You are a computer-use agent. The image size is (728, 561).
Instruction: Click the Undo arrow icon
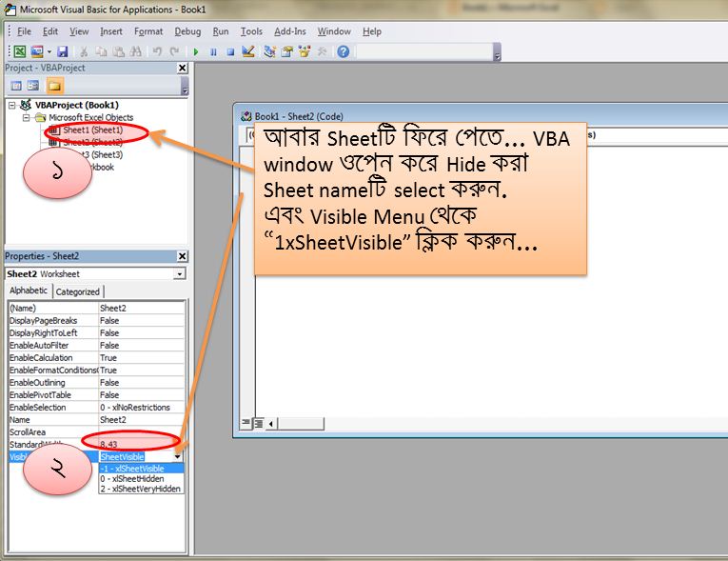(157, 51)
